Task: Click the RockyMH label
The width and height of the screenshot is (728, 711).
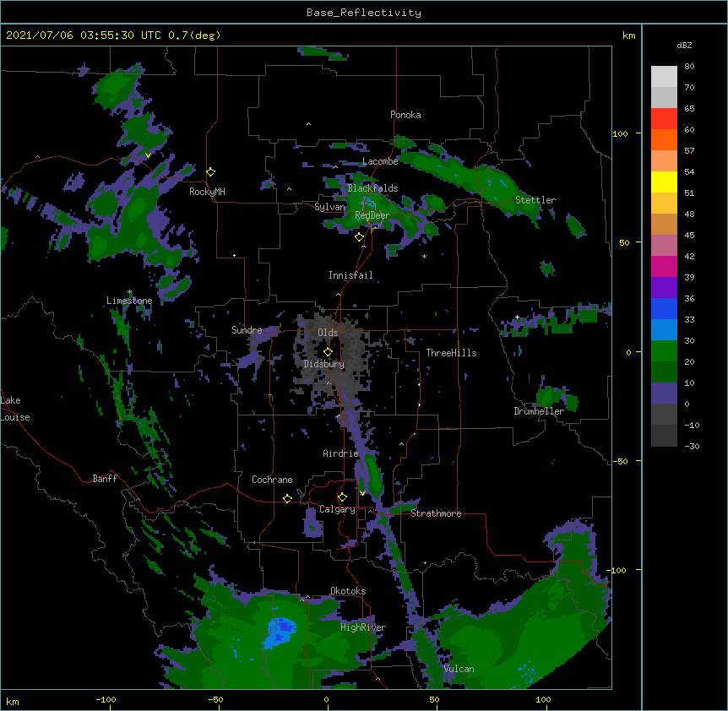Action: click(207, 192)
